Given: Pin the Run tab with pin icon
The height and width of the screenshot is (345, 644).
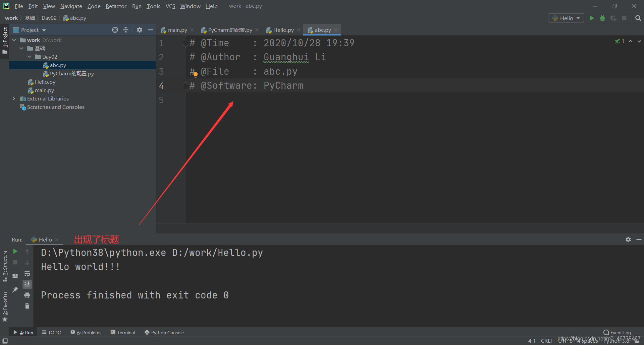Looking at the screenshot, I should tap(15, 289).
